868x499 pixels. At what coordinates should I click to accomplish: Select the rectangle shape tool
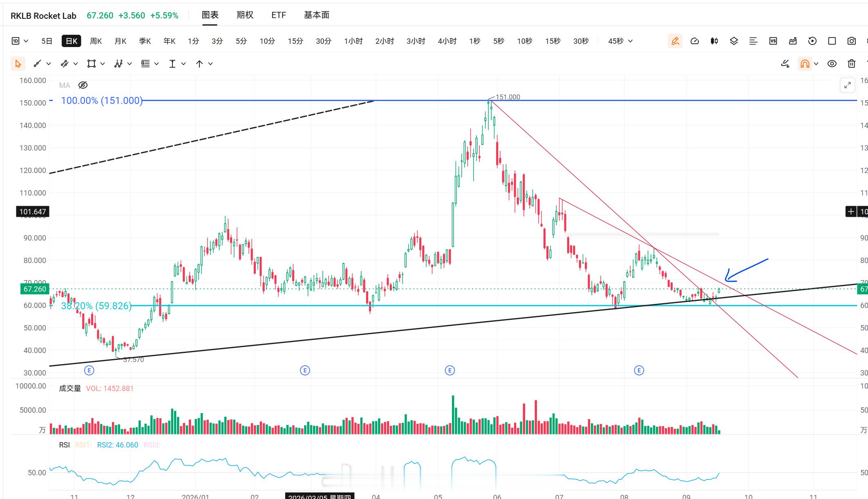point(91,64)
